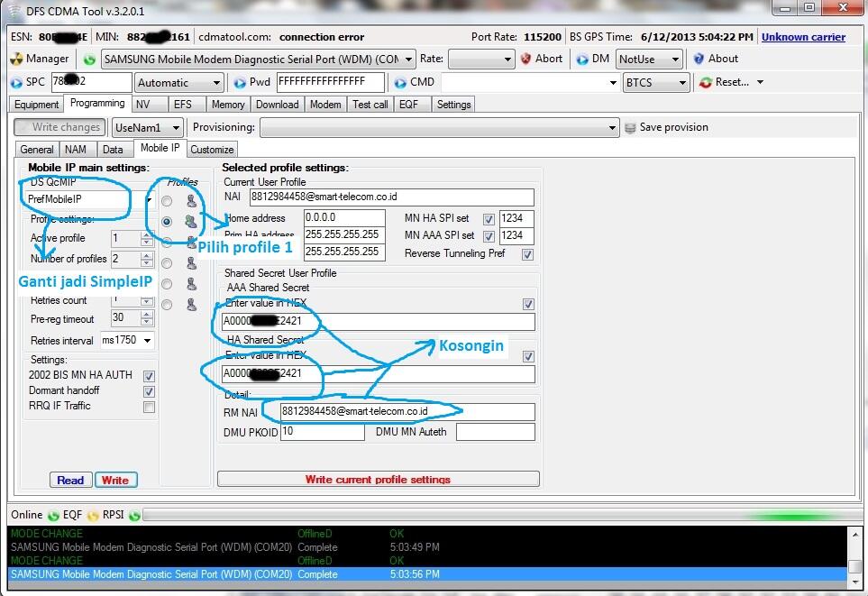Click the Read button
The height and width of the screenshot is (596, 868).
[x=70, y=481]
